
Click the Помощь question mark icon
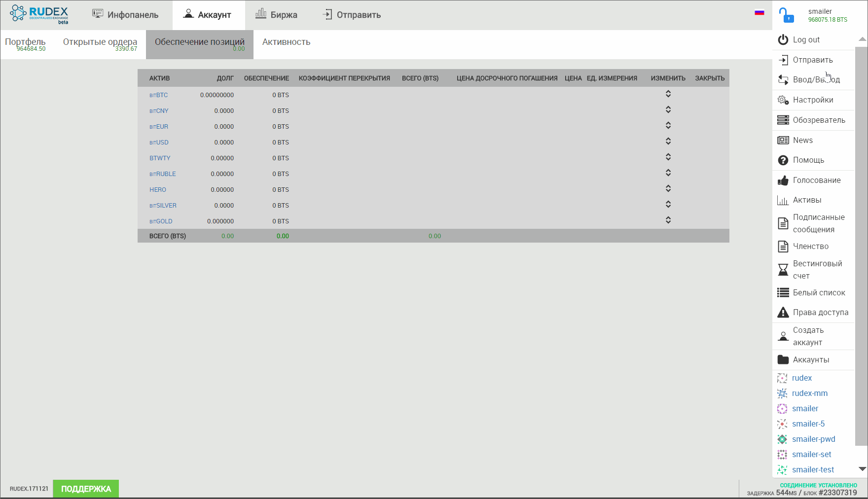[x=783, y=160]
